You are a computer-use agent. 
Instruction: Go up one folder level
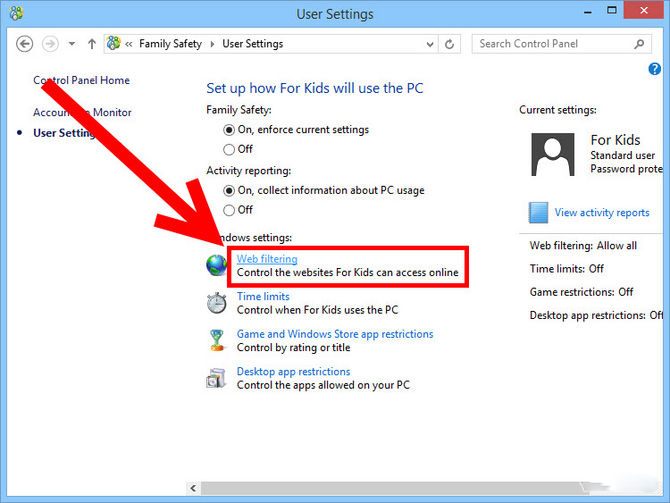point(91,44)
